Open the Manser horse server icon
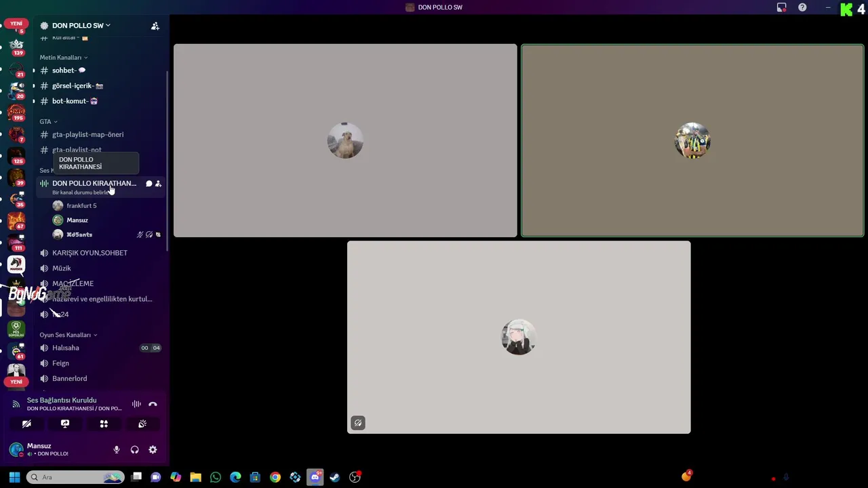 pyautogui.click(x=16, y=264)
